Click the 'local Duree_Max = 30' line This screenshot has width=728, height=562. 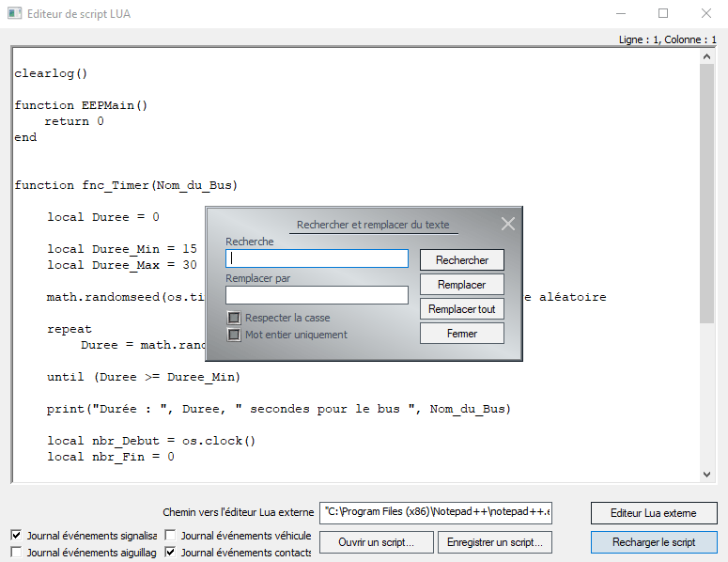click(x=122, y=265)
